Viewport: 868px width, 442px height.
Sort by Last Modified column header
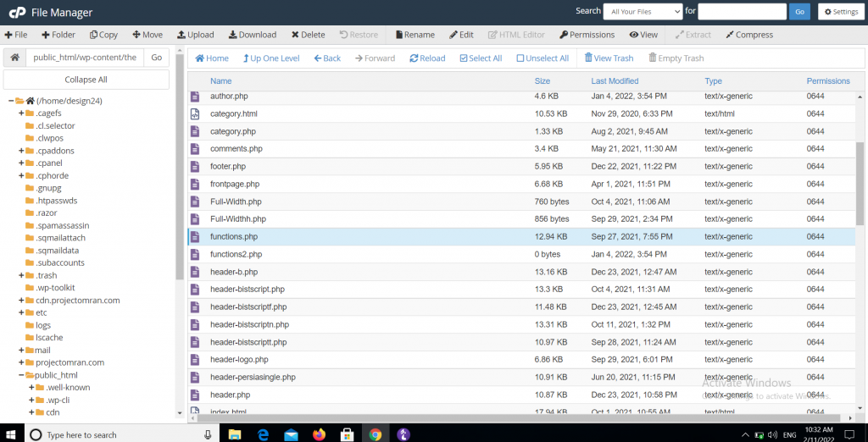(x=615, y=81)
